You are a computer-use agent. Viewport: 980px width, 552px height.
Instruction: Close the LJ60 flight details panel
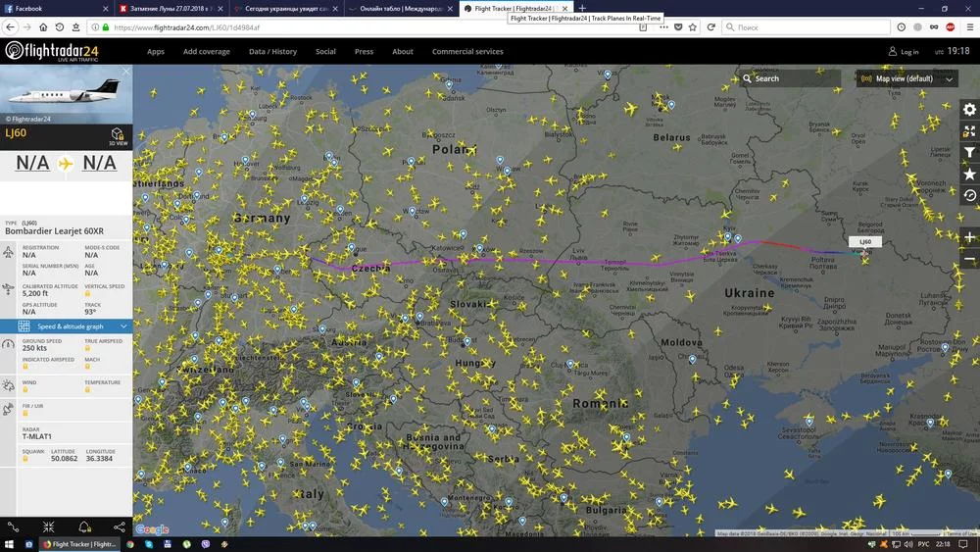125,72
